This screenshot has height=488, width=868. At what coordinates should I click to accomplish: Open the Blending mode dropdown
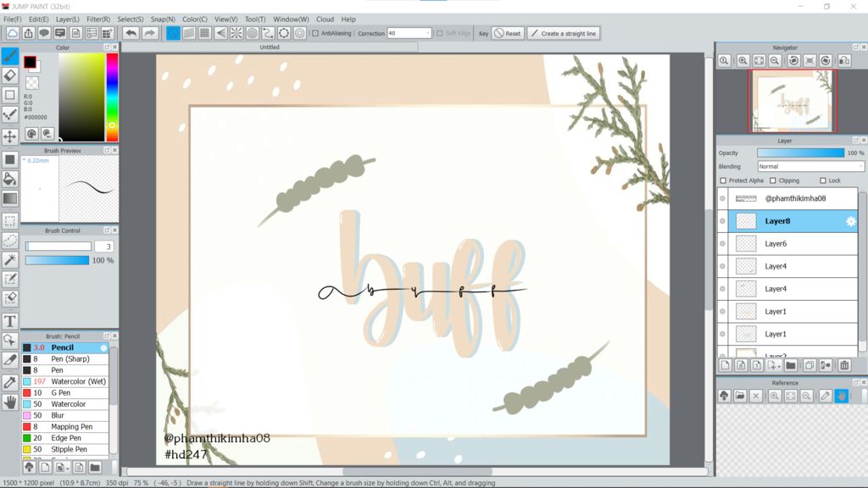pos(810,167)
